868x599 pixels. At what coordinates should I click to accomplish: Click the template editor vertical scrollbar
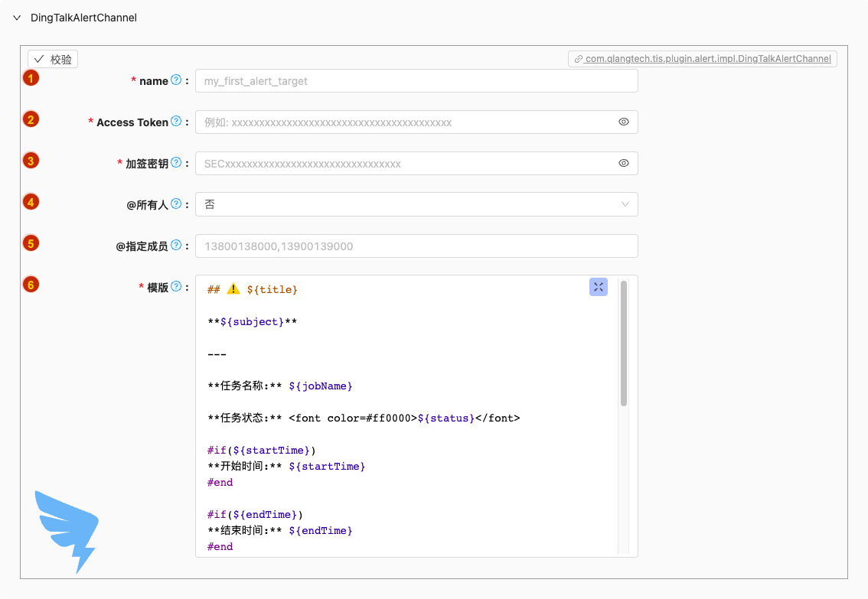624,344
